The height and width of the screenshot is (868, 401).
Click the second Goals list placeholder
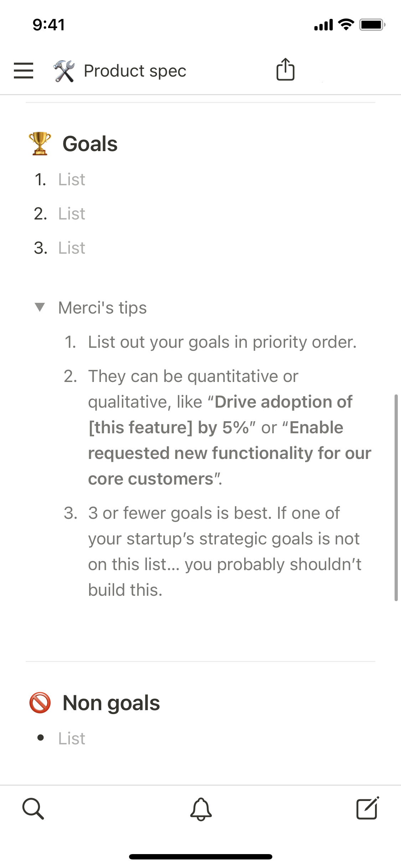tap(72, 214)
